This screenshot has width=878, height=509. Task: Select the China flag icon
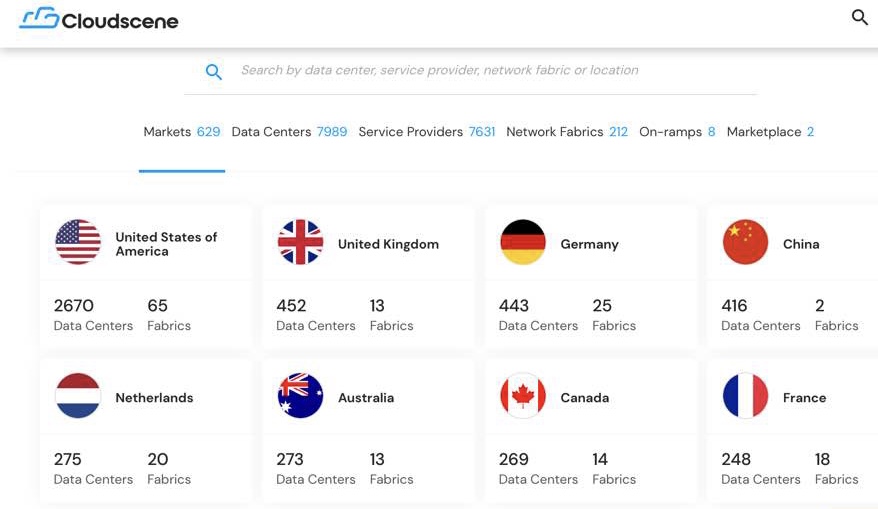coord(745,242)
